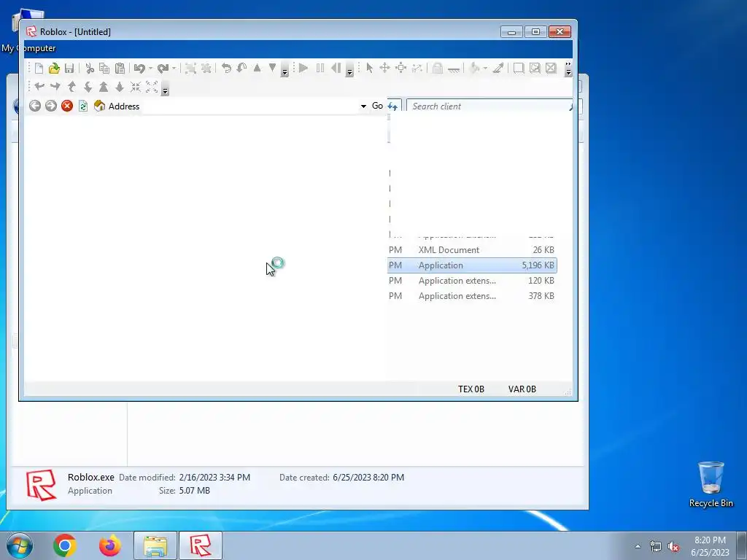Go back with the browser Back button

[35, 106]
